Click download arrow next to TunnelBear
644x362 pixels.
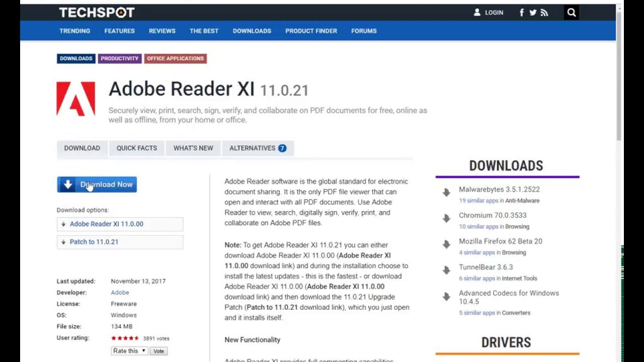[x=446, y=270]
